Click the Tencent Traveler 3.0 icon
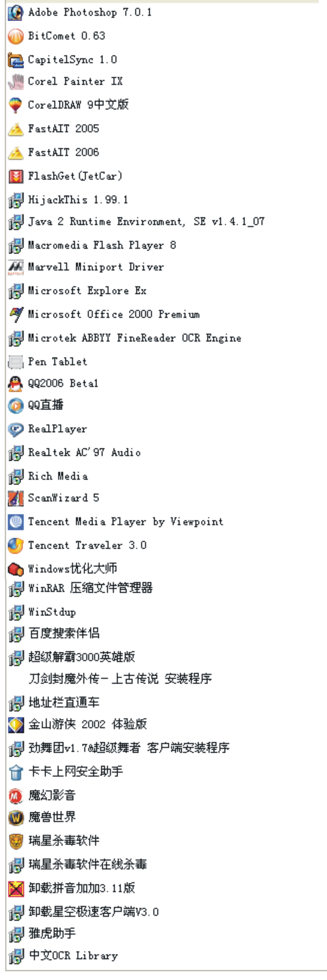This screenshot has width=327, height=980. click(x=16, y=545)
